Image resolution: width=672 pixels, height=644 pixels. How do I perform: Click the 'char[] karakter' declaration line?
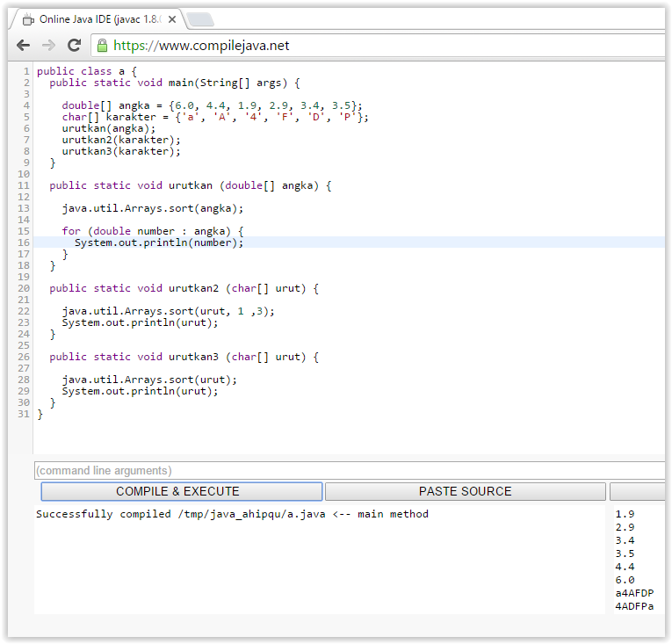tap(215, 117)
